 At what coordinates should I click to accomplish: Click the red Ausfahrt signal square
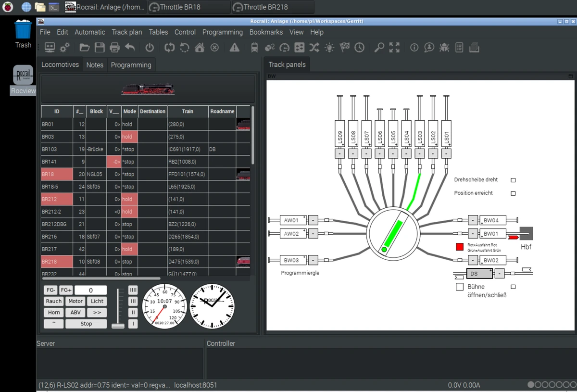(x=460, y=247)
